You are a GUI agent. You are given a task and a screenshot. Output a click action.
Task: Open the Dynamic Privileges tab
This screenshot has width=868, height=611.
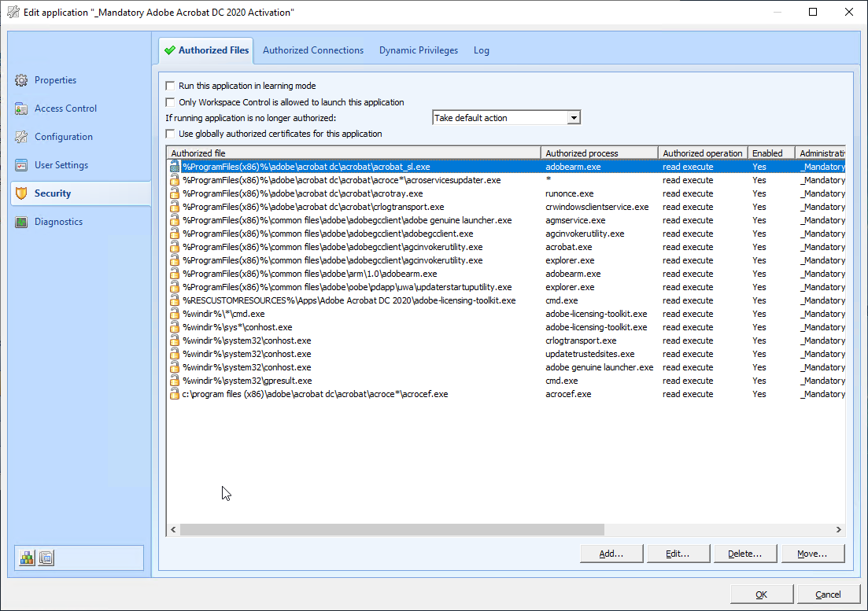click(x=418, y=50)
